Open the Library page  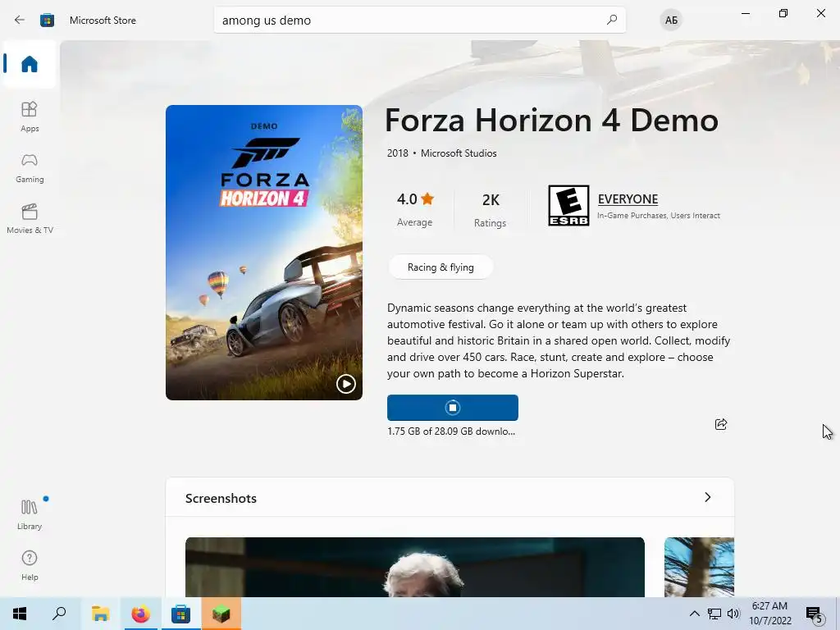[x=30, y=514]
